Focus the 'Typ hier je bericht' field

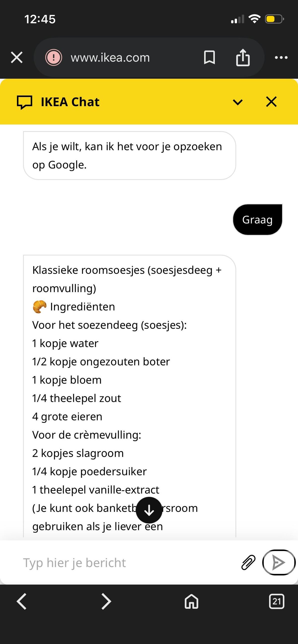pos(125,562)
